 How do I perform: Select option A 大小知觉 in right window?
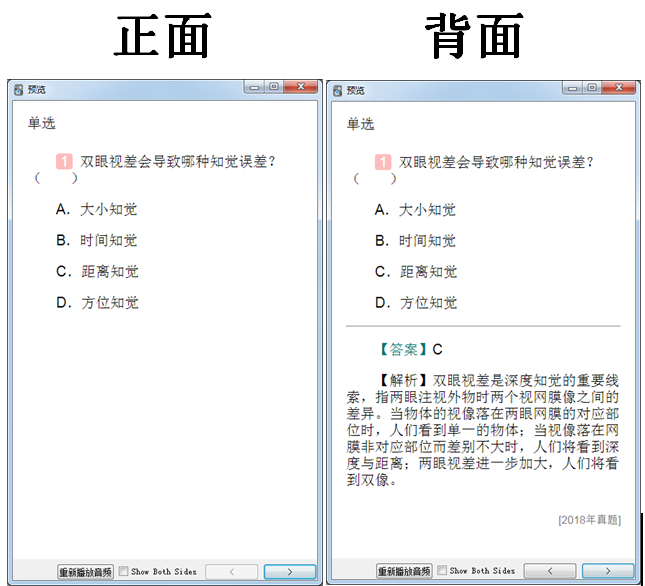coord(415,210)
